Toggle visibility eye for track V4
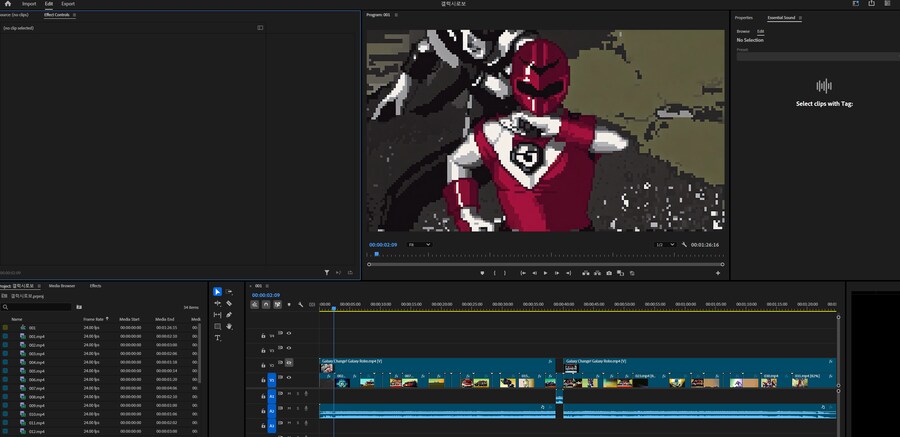Image resolution: width=900 pixels, height=437 pixels. [x=289, y=333]
